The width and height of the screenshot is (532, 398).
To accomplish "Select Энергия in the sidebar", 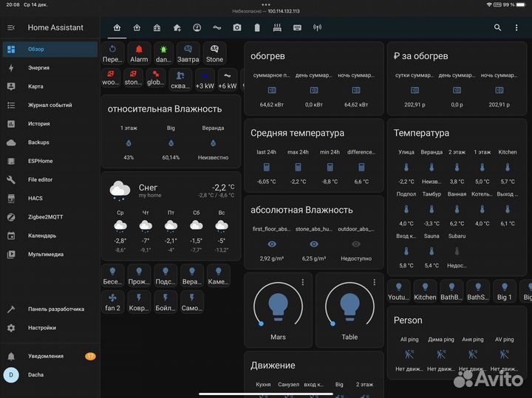I will point(39,68).
